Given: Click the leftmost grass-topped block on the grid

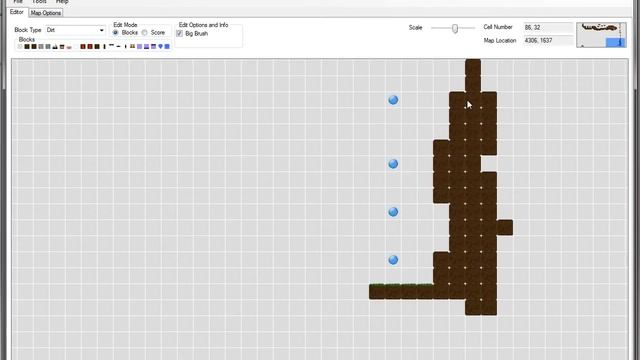Looking at the screenshot, I should click(377, 291).
